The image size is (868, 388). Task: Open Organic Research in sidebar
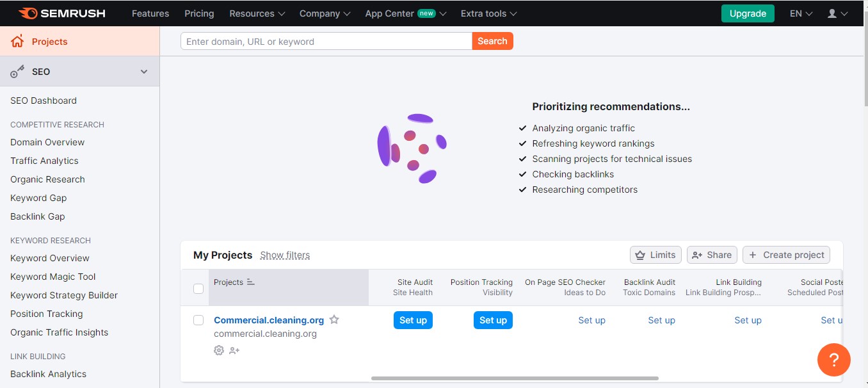[x=47, y=179]
